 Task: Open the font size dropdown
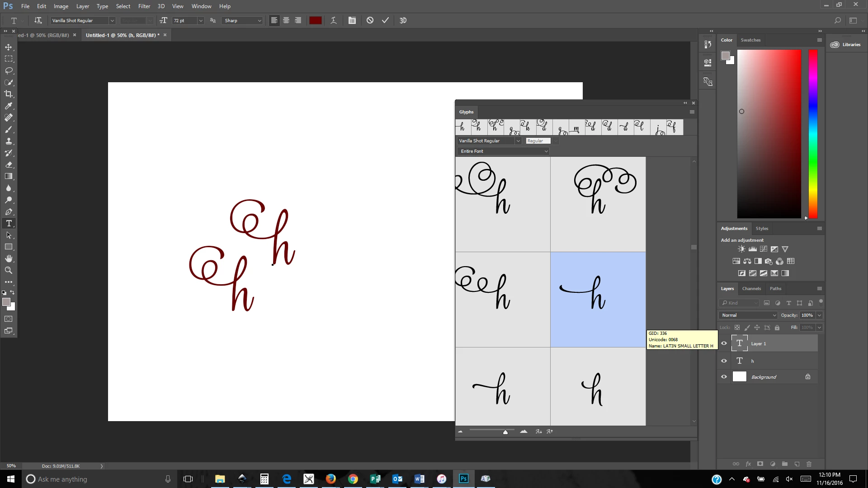coord(201,21)
